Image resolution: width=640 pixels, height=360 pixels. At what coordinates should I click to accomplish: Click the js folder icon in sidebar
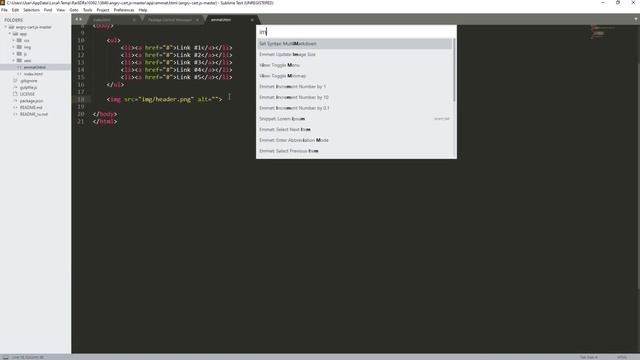19,53
